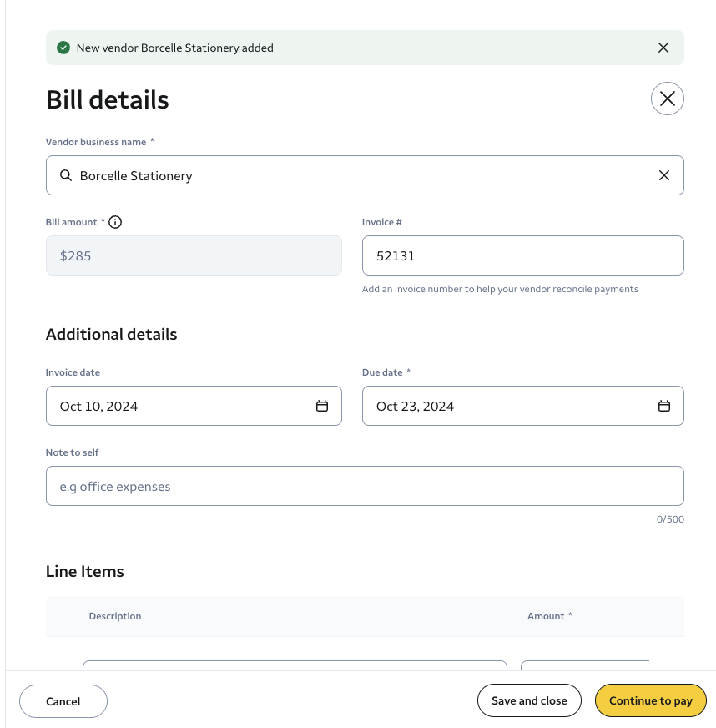716x728 pixels.
Task: Click the Invoice number field
Action: tap(522, 255)
